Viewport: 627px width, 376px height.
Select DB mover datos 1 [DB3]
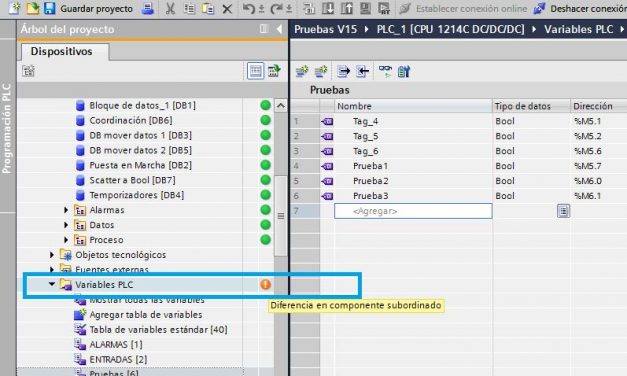[x=140, y=135]
